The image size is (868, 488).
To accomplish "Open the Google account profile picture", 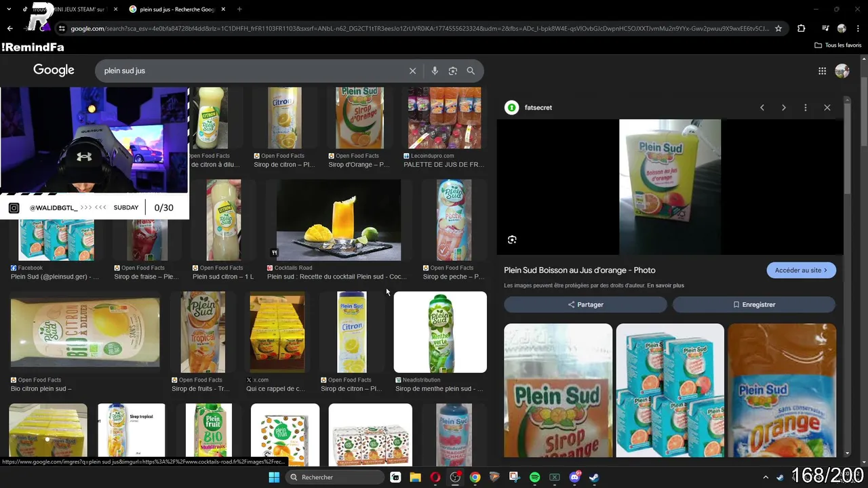I will click(x=842, y=70).
